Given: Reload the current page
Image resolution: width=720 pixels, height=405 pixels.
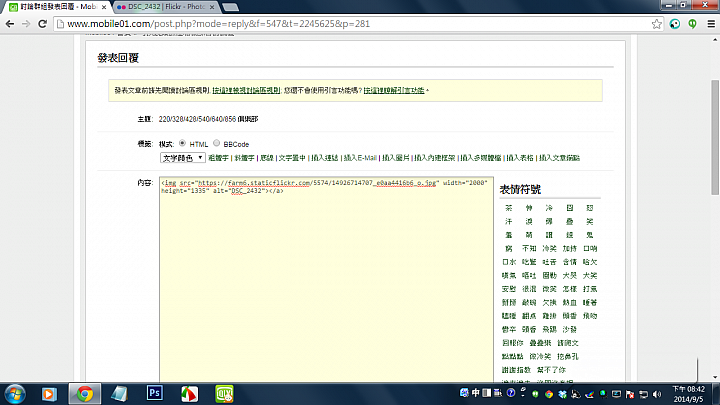Looking at the screenshot, I should pos(42,24).
